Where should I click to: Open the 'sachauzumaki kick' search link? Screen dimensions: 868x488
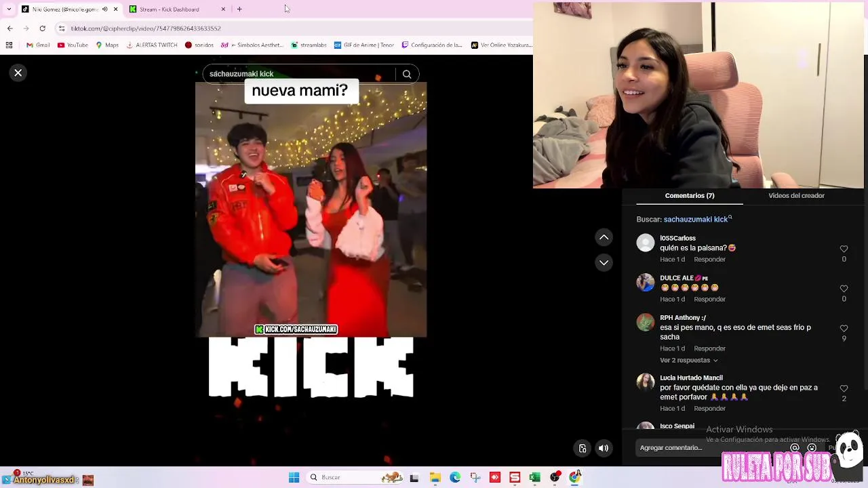(x=696, y=220)
